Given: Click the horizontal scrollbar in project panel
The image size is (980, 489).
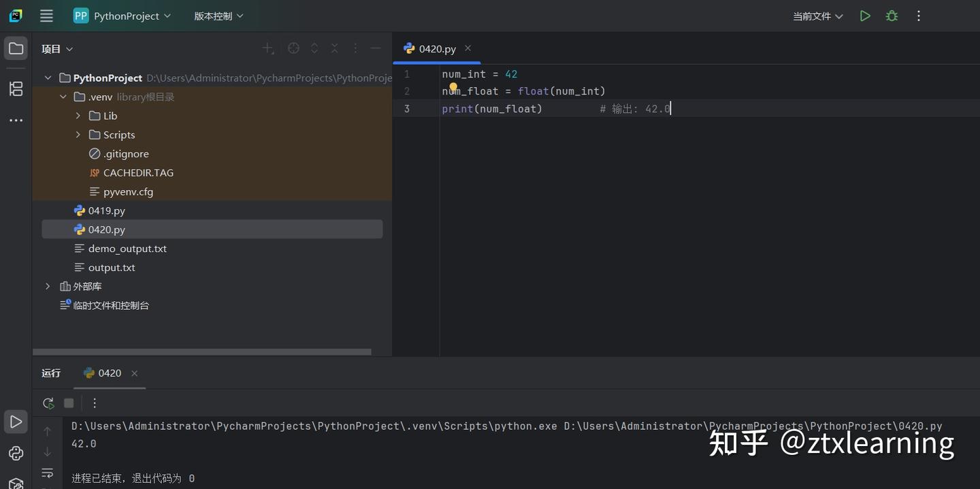Looking at the screenshot, I should [x=202, y=352].
